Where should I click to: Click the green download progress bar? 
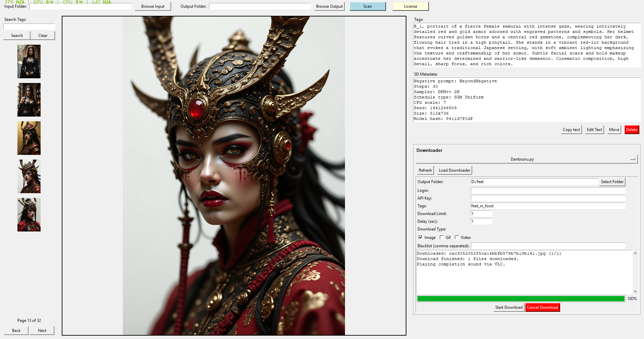coord(521,299)
